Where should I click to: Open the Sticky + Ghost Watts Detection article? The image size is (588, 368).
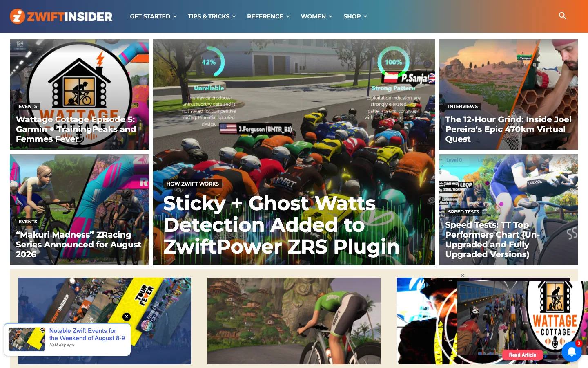click(281, 225)
